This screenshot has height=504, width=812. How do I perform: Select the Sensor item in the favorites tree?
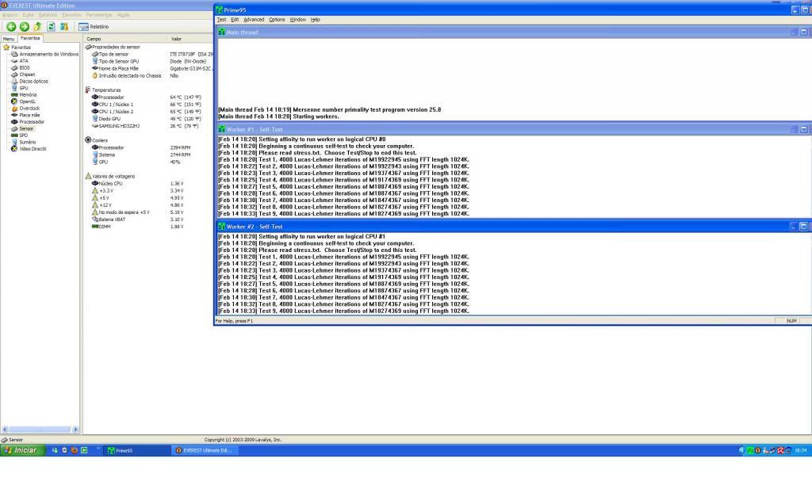click(22, 128)
